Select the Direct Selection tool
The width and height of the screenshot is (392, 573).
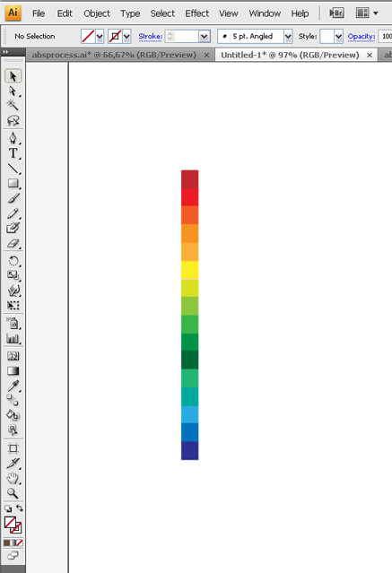13,91
